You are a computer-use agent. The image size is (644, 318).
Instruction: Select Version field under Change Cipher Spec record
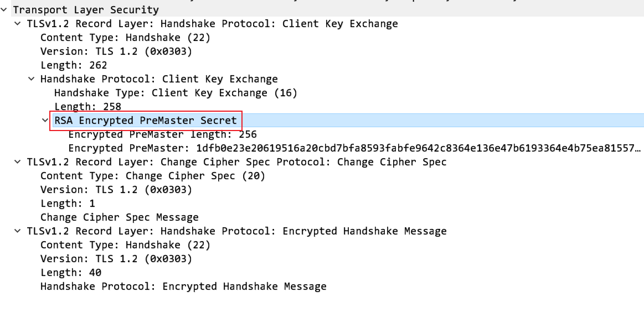116,190
